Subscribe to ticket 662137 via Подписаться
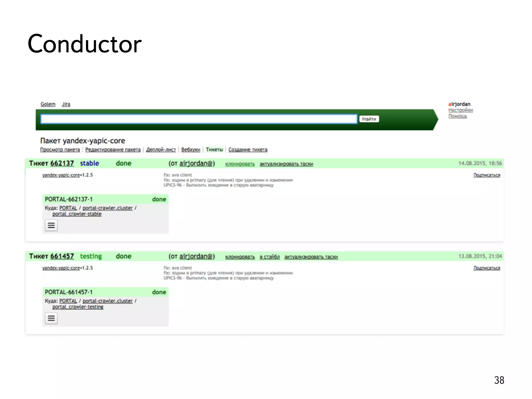The width and height of the screenshot is (532, 399). click(x=487, y=175)
